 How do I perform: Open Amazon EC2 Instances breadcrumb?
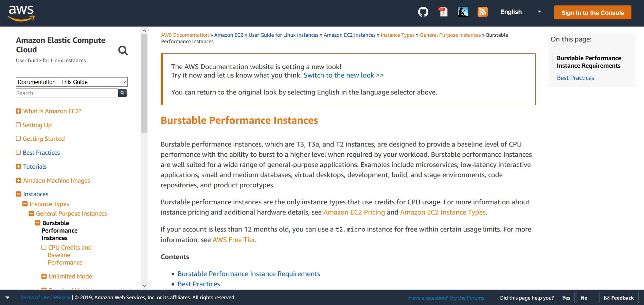point(350,35)
